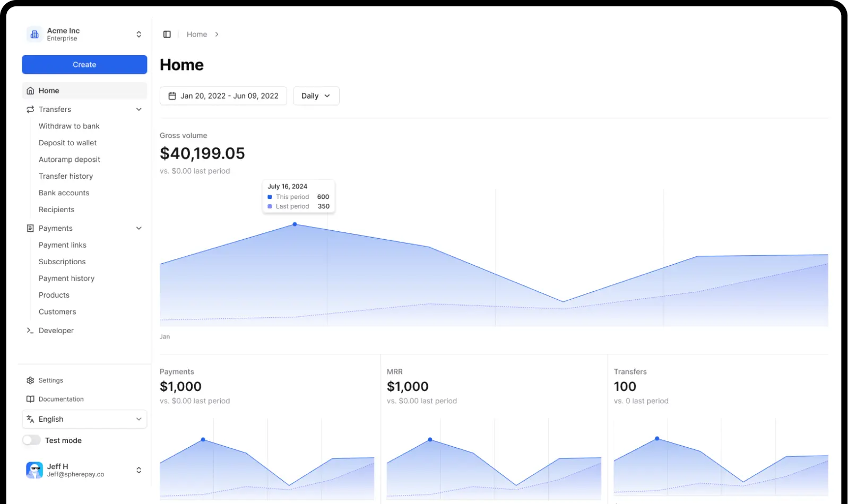This screenshot has height=504, width=848.
Task: Open Withdraw to bank
Action: [69, 126]
